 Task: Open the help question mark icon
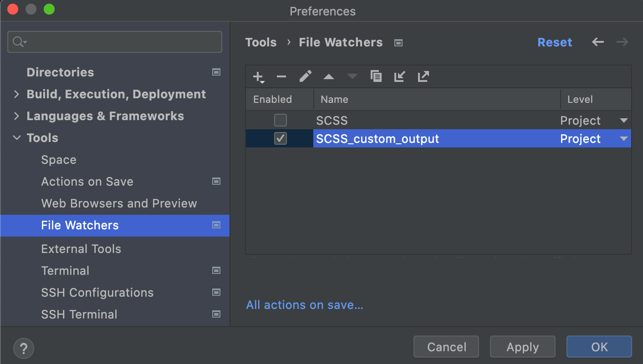(x=24, y=349)
